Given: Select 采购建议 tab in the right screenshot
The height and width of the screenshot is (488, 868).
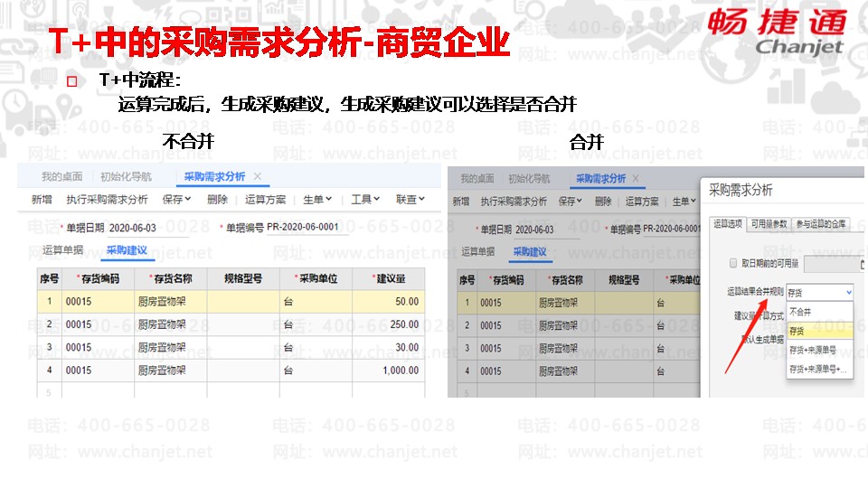Looking at the screenshot, I should tap(530, 252).
